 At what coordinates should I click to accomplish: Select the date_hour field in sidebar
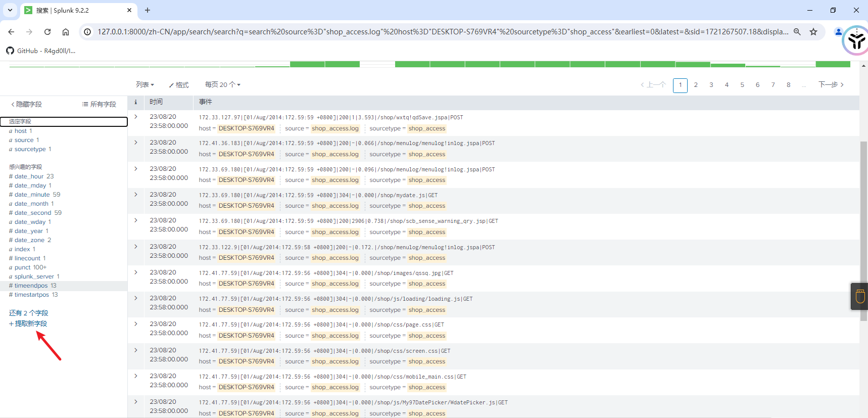pos(29,176)
